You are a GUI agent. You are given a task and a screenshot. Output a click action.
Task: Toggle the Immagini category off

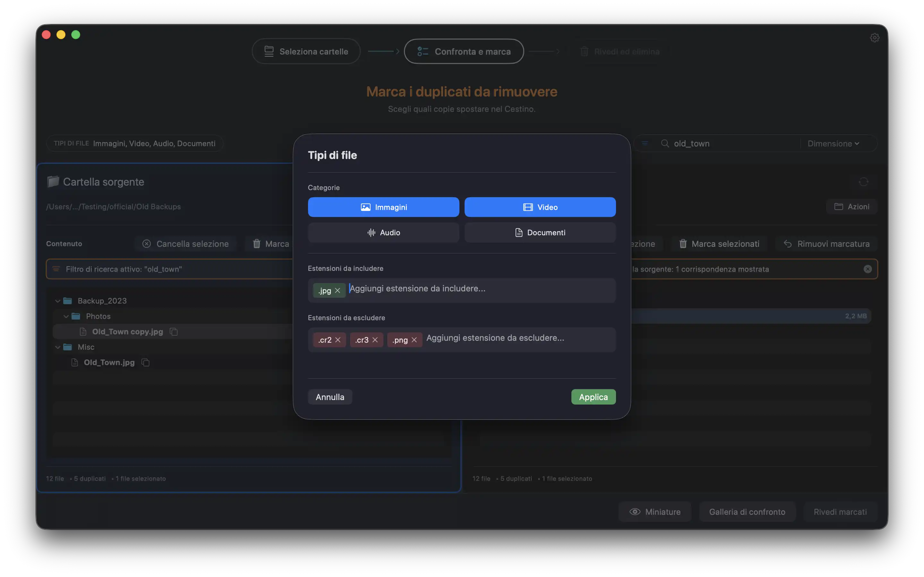(x=383, y=207)
